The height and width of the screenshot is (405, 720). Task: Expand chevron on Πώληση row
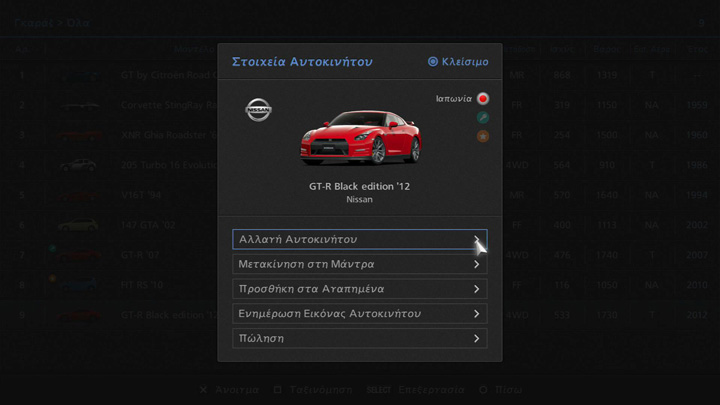[477, 338]
